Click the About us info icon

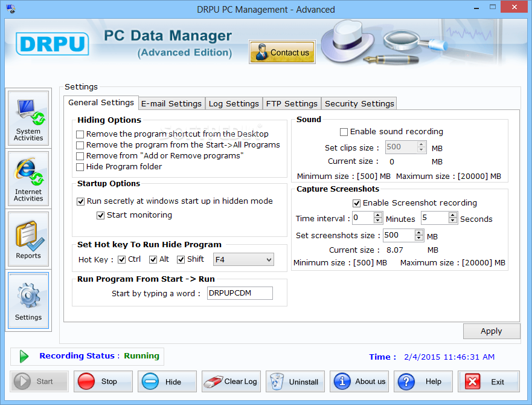click(x=342, y=381)
